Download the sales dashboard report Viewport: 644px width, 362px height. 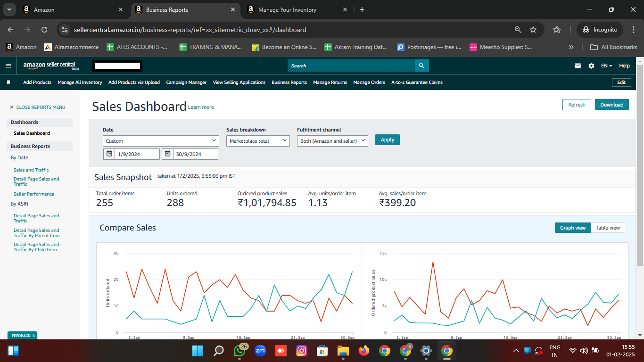pyautogui.click(x=611, y=105)
